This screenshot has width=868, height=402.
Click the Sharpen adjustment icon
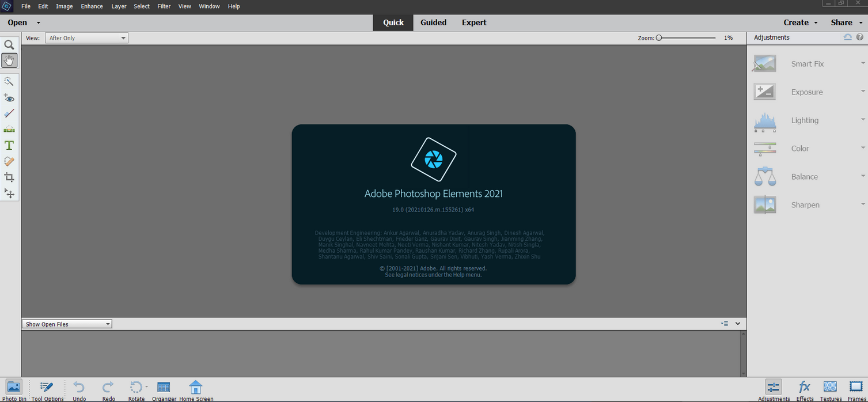click(x=765, y=204)
